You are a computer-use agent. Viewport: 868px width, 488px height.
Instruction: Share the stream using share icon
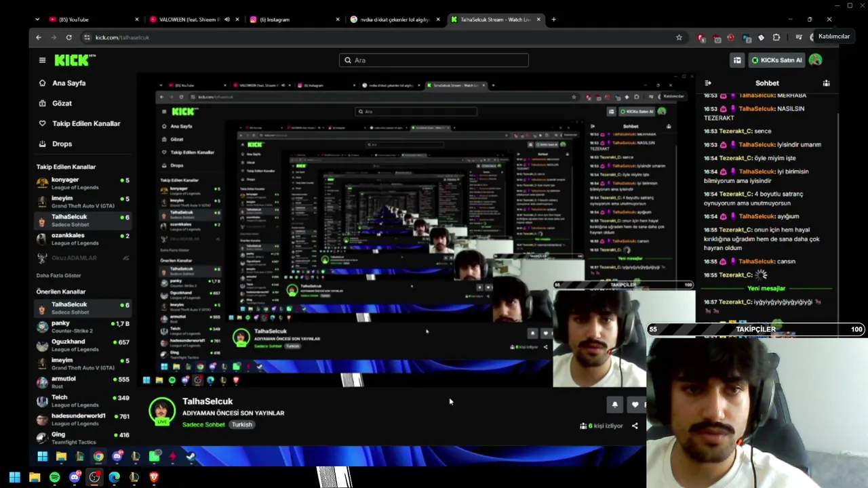[x=635, y=426]
